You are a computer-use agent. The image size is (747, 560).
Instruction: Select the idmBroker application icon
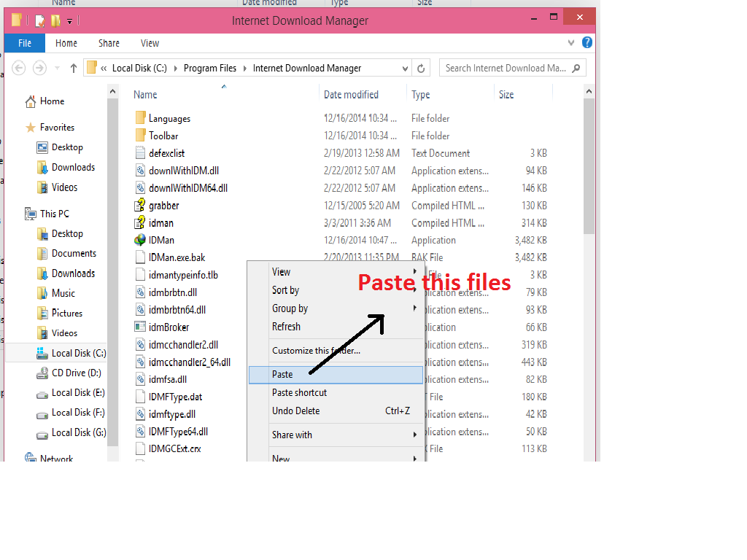tap(139, 327)
